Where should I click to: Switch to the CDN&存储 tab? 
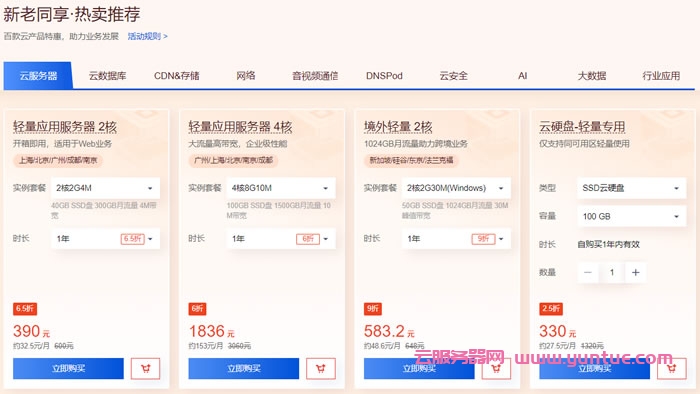pos(177,75)
